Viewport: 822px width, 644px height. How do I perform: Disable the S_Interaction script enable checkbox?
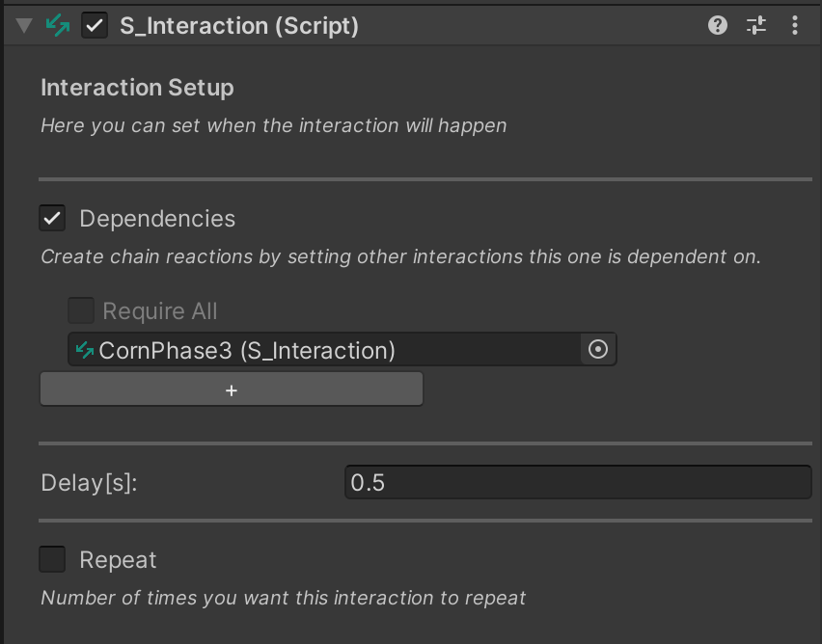(x=94, y=26)
